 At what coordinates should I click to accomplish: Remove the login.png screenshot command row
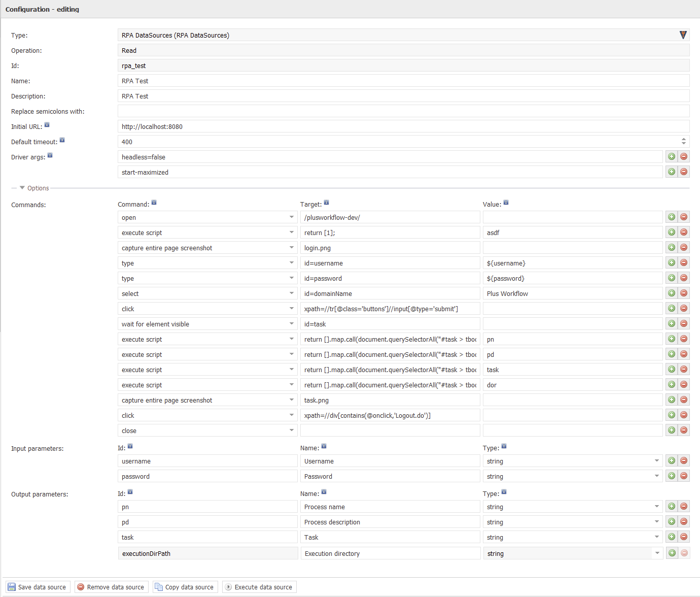[x=683, y=248]
